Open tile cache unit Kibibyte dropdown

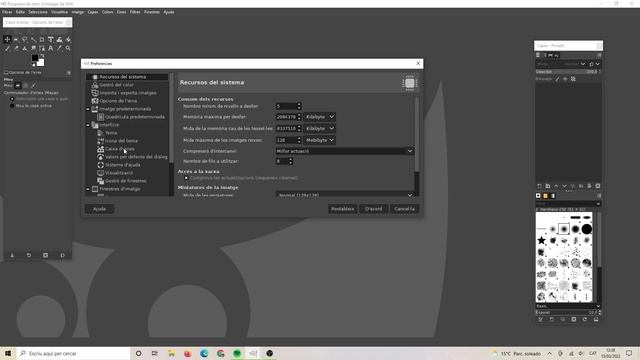[x=320, y=128]
